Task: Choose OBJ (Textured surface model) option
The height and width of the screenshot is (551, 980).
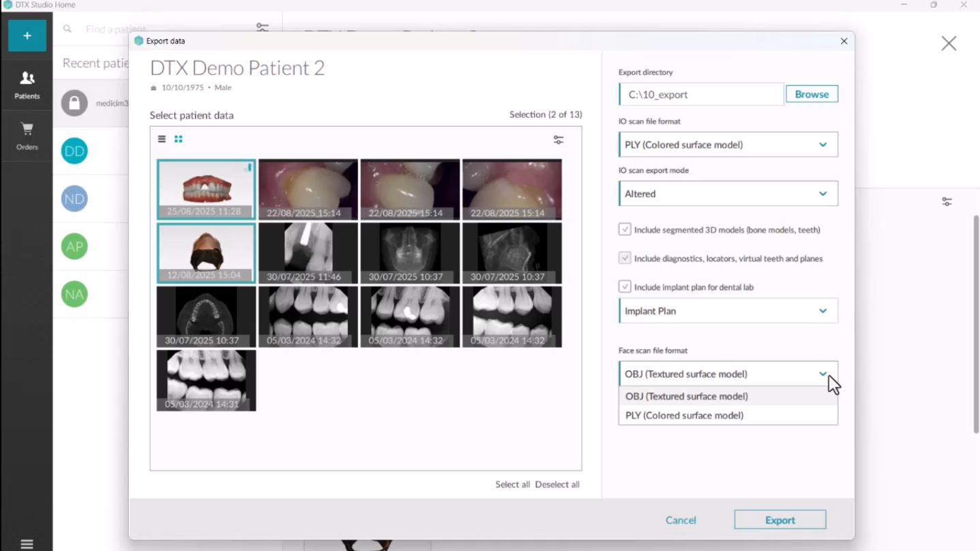Action: click(687, 396)
